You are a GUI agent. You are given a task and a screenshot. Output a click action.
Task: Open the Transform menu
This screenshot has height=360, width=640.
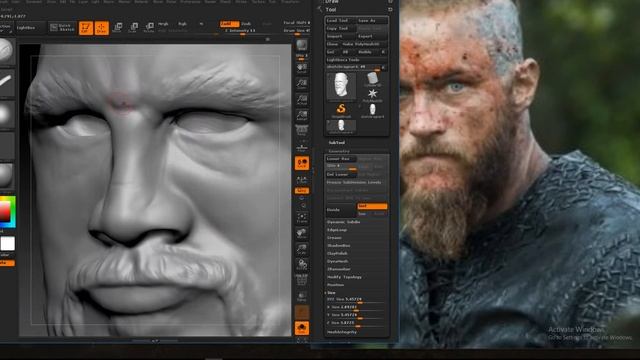click(291, 2)
